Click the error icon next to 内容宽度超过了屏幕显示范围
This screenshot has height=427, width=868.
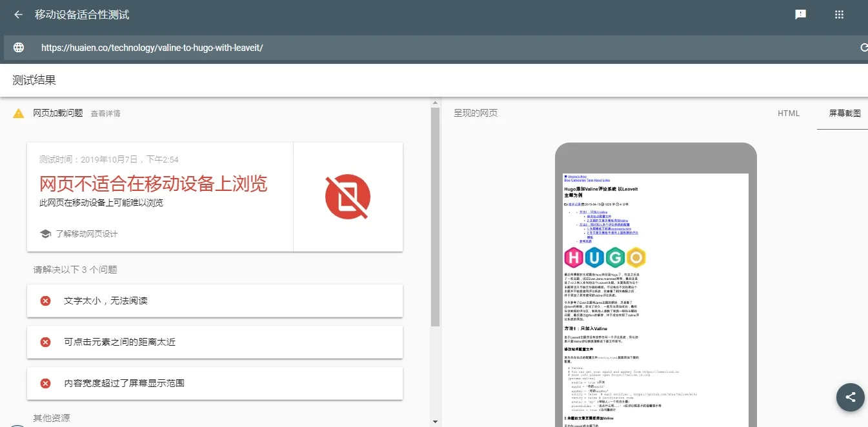pyautogui.click(x=45, y=383)
